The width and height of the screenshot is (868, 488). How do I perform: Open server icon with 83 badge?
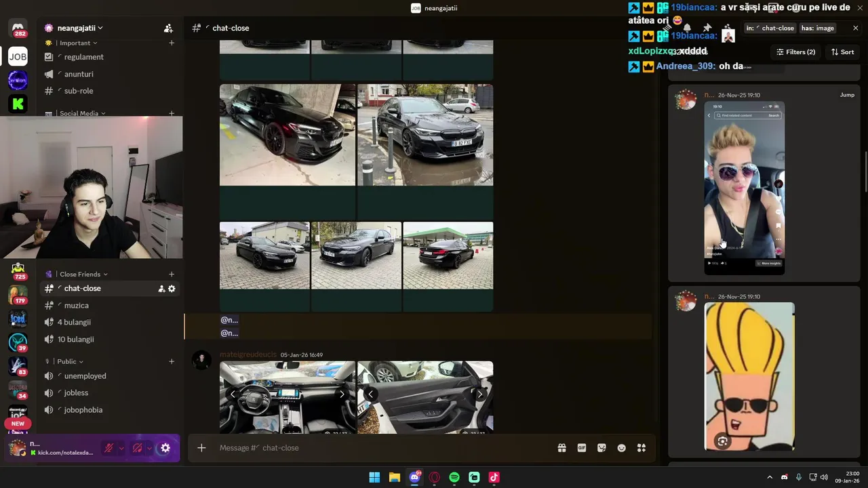18,366
